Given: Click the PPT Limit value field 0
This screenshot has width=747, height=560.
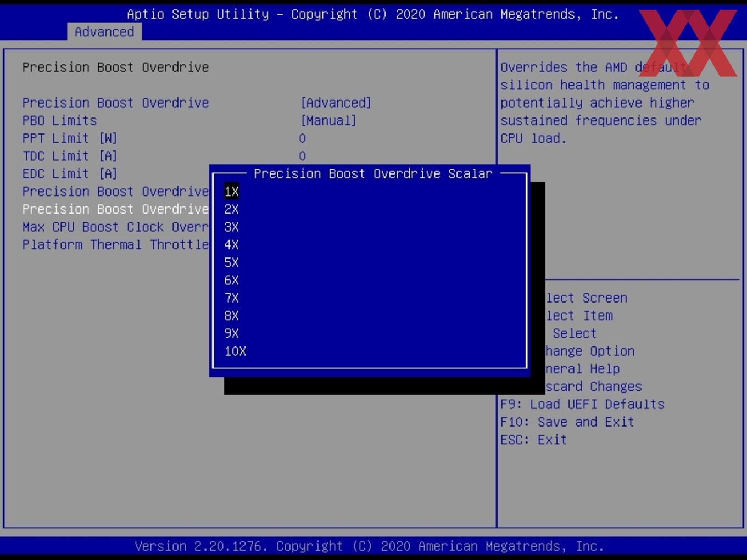Looking at the screenshot, I should pyautogui.click(x=303, y=138).
